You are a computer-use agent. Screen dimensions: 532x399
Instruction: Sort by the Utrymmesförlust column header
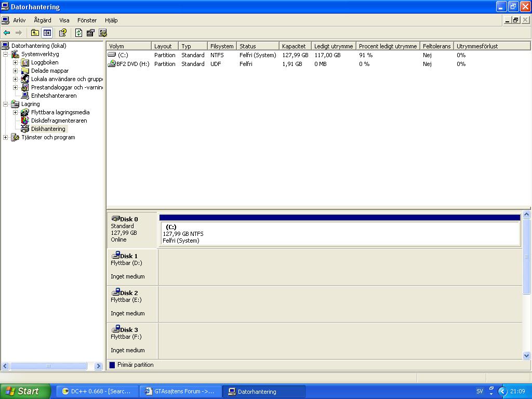click(492, 46)
